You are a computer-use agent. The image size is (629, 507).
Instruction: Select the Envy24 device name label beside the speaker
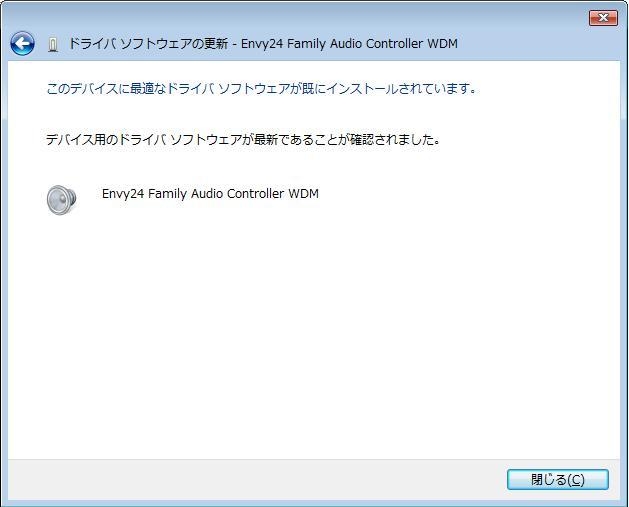click(210, 194)
